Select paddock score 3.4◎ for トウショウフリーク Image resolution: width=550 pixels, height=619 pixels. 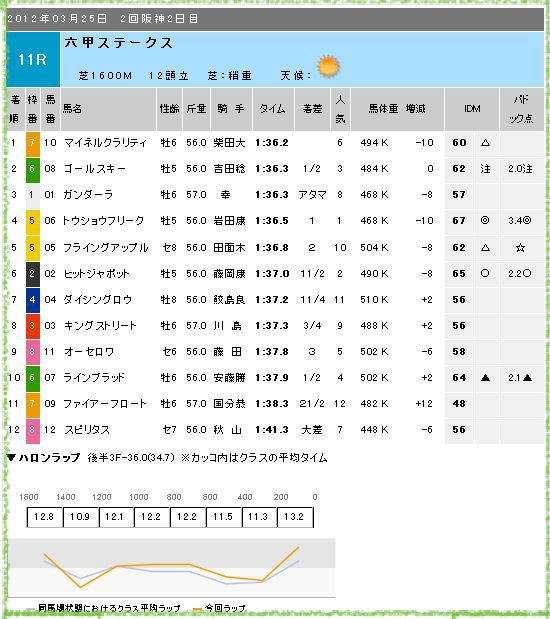[x=520, y=221]
